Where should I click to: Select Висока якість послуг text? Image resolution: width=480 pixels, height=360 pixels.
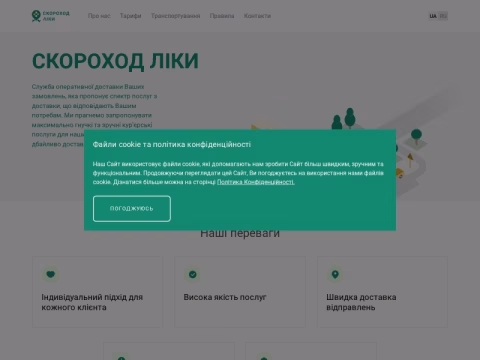click(225, 297)
